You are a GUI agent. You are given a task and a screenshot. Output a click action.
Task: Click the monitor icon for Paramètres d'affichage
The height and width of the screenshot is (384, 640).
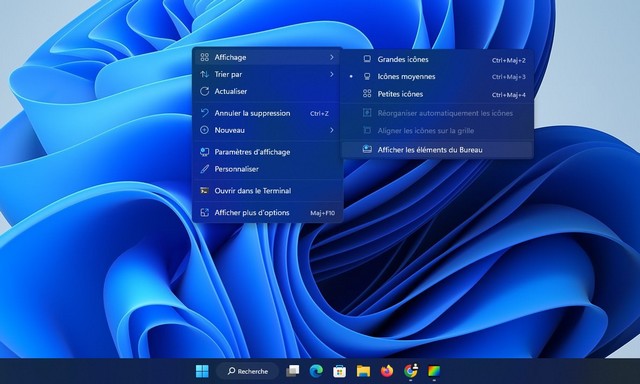(x=204, y=152)
